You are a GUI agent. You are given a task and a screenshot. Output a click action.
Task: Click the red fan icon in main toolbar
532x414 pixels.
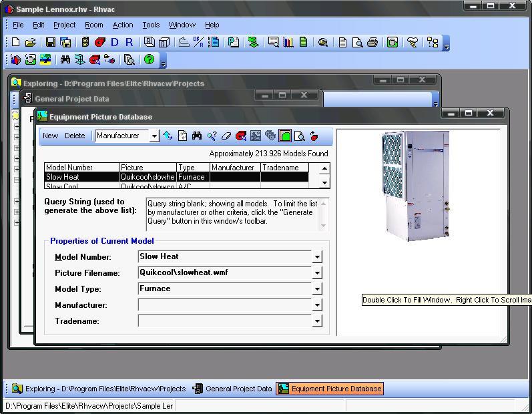[99, 42]
